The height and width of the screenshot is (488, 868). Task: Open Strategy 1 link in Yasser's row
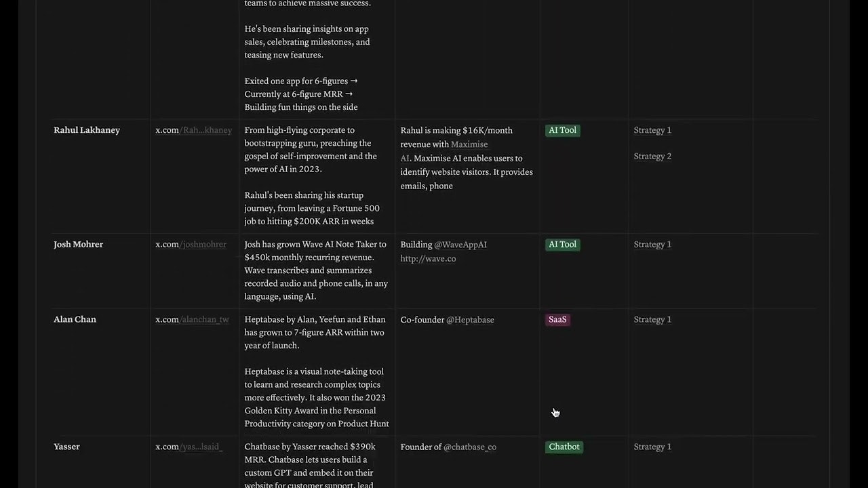pos(652,447)
